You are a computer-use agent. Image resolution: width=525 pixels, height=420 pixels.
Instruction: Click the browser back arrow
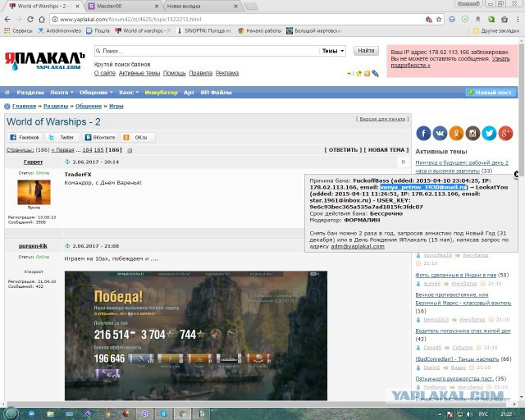(7, 20)
